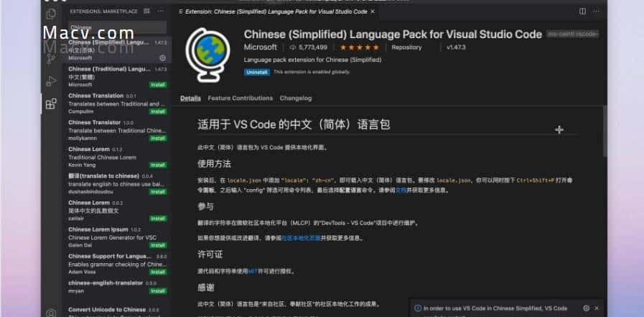
Task: Select the Chinese Lorem Ipsum list item
Action: [117, 237]
